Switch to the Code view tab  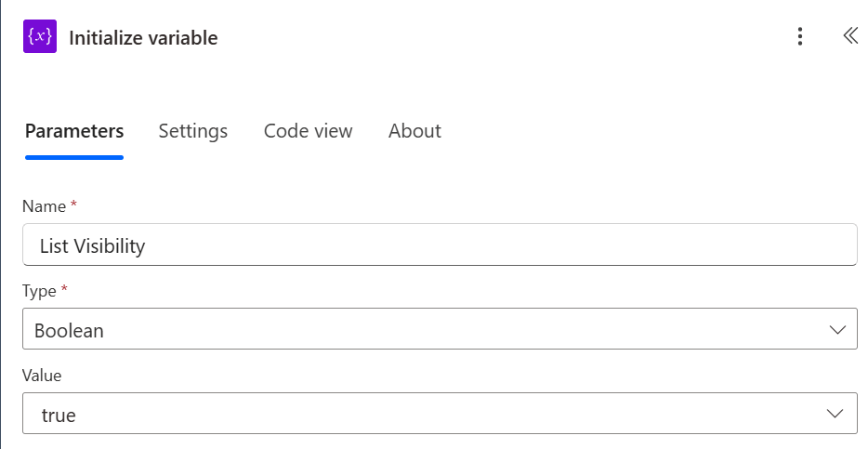pos(308,131)
